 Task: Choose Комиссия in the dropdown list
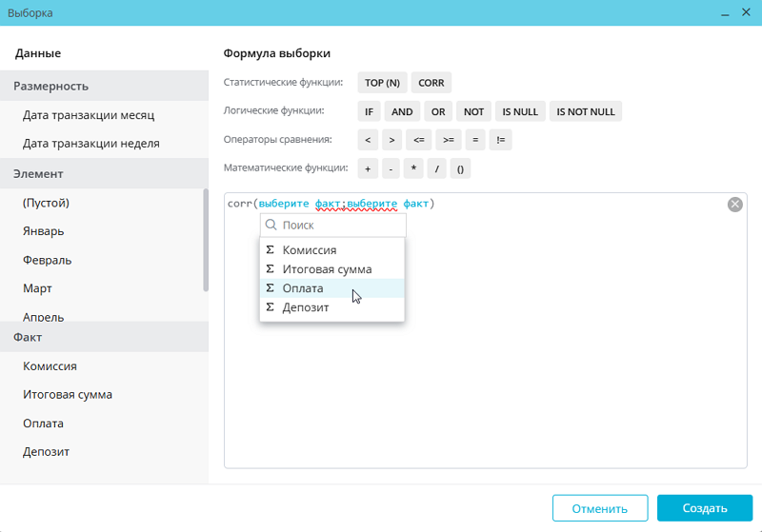coord(309,250)
